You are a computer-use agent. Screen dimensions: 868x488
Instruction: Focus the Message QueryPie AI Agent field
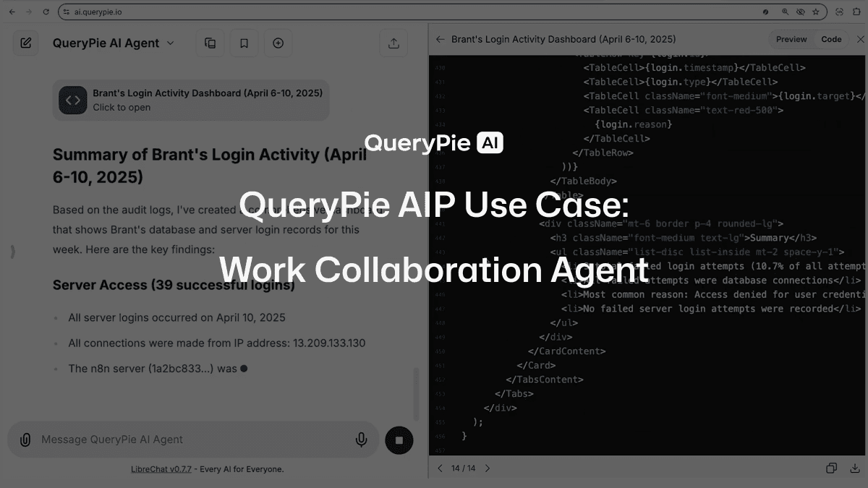click(194, 440)
